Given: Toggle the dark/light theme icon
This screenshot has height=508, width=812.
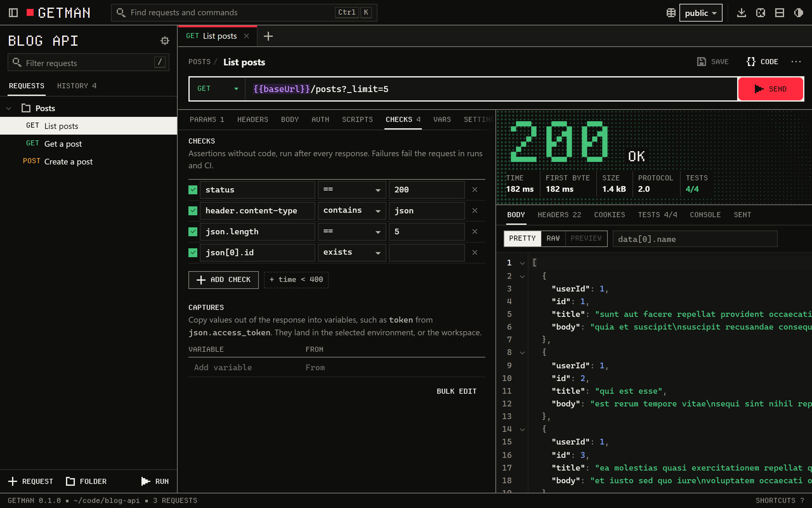Looking at the screenshot, I should pos(799,13).
